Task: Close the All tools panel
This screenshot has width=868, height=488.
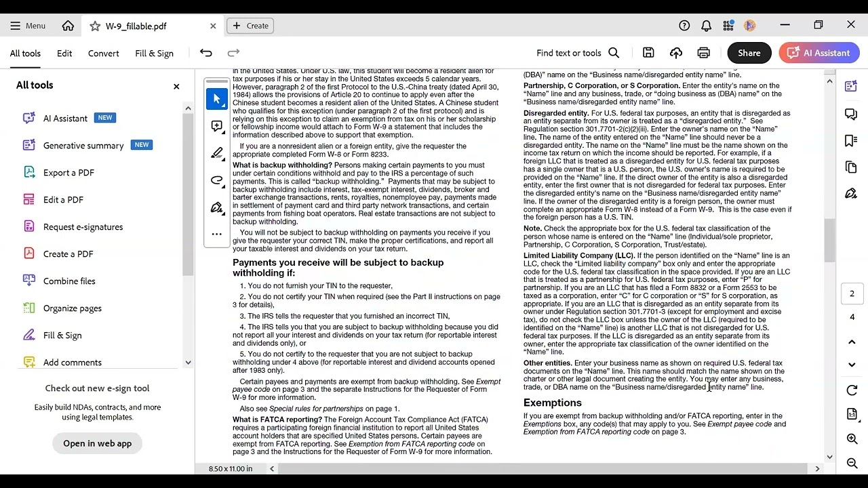Action: 176,86
